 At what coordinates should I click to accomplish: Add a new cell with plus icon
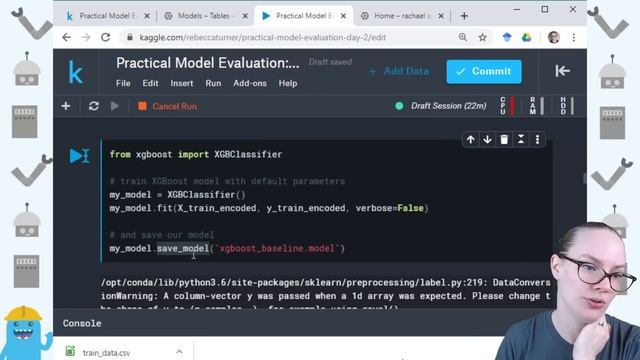(66, 106)
